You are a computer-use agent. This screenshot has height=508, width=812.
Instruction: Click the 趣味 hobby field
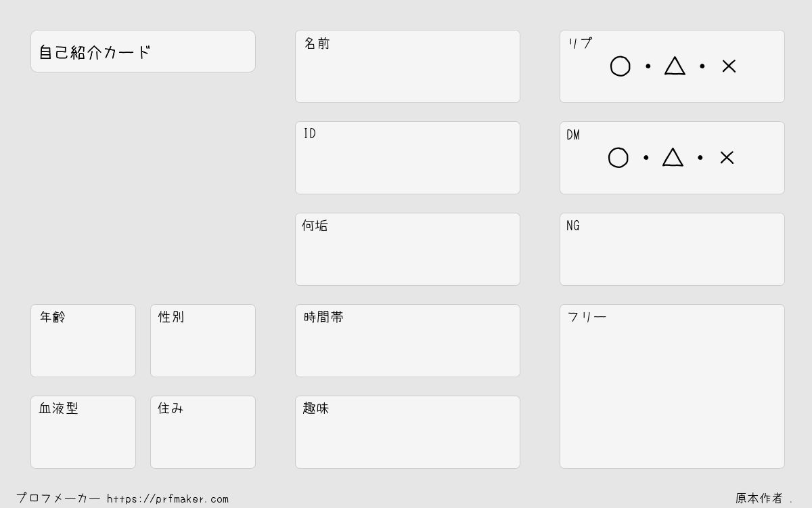[x=407, y=432]
